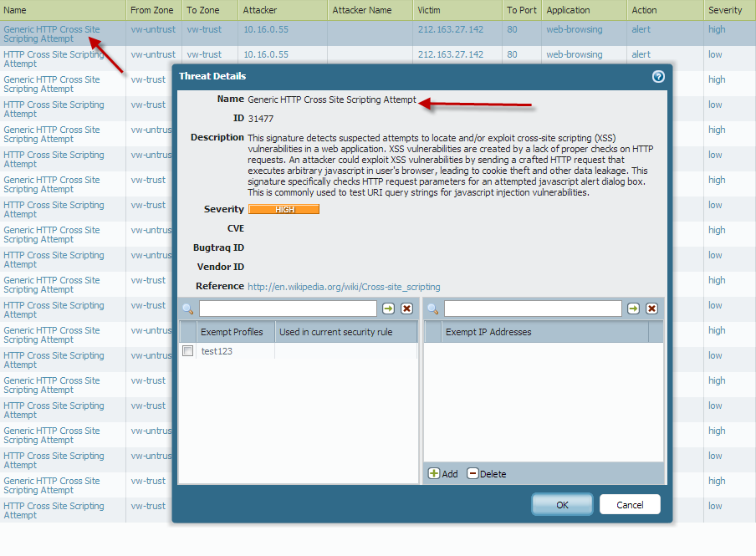This screenshot has height=556, width=756.
Task: Delete the selected exempt IP address
Action: 487,474
